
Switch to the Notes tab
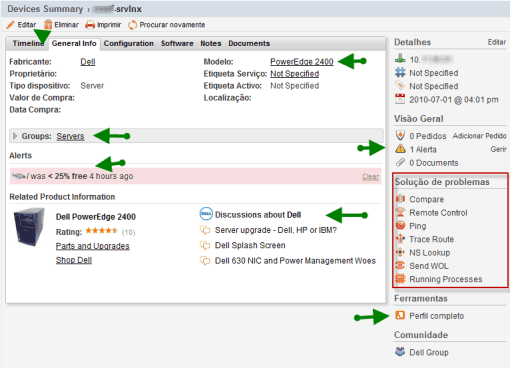point(211,43)
